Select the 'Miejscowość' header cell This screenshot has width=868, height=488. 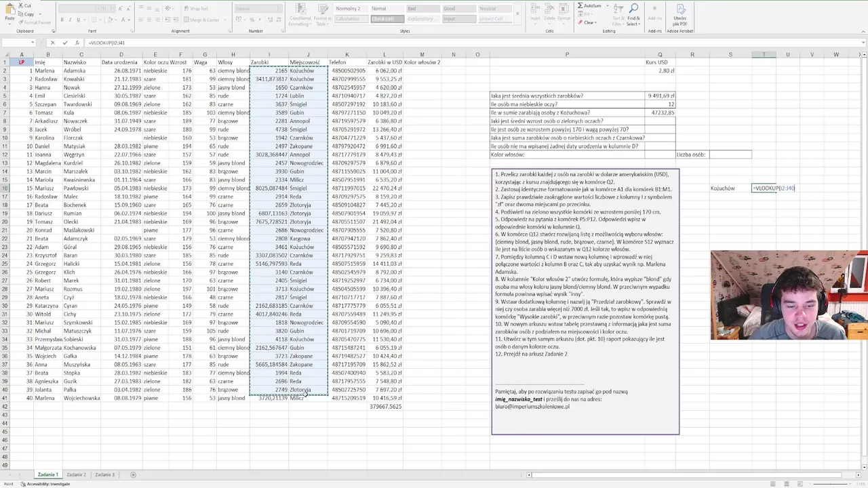[308, 62]
